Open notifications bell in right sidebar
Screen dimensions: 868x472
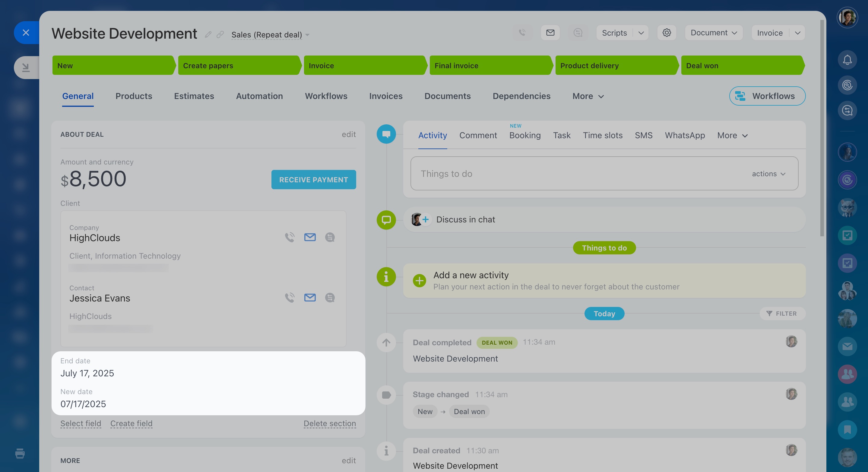coord(847,60)
